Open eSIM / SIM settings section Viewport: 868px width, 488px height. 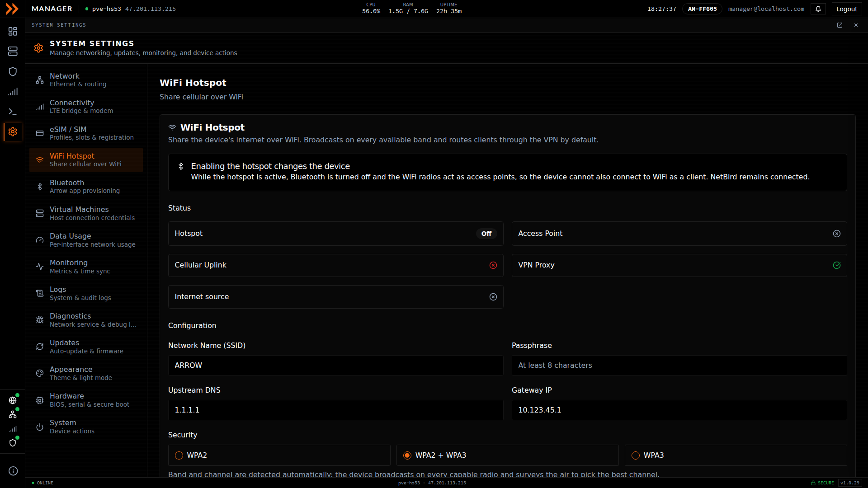tap(86, 133)
